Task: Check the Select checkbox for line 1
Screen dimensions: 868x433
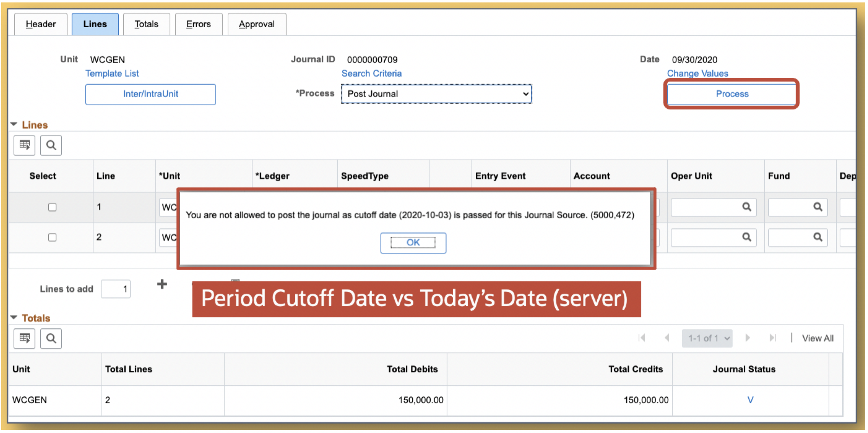Action: [x=52, y=207]
